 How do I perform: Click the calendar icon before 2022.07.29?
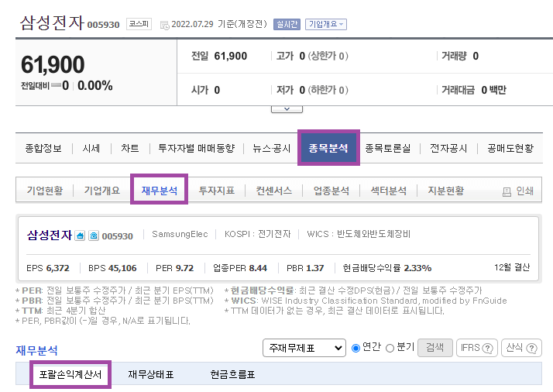[x=164, y=25]
